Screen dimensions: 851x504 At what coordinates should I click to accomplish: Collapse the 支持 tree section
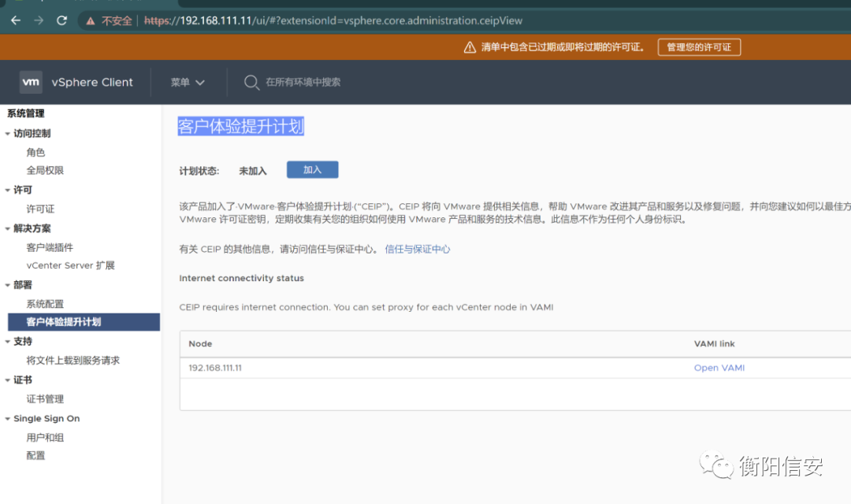click(x=8, y=341)
